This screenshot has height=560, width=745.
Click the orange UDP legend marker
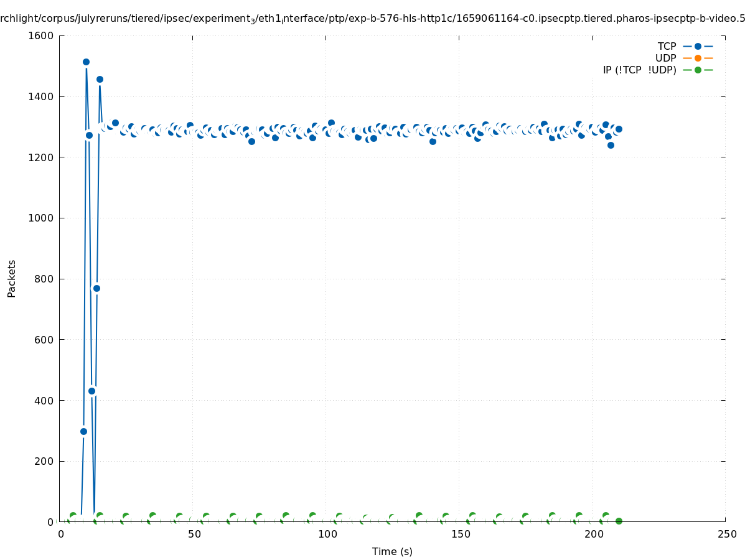(698, 58)
